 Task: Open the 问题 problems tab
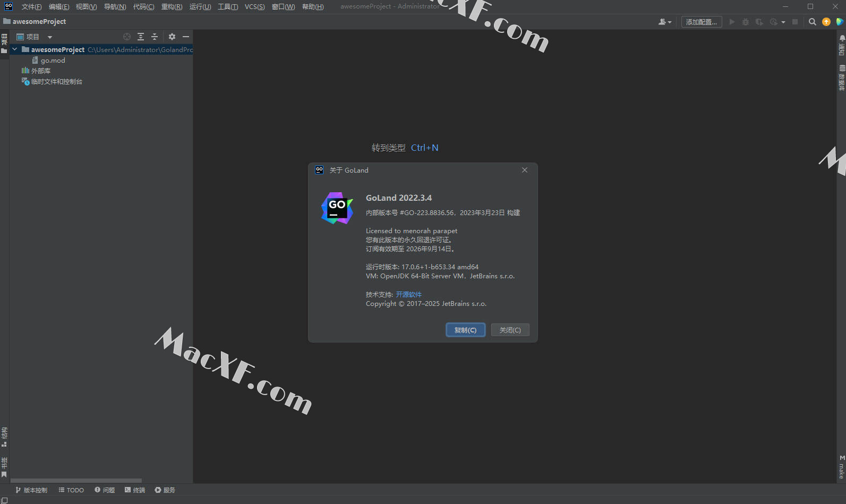tap(105, 490)
